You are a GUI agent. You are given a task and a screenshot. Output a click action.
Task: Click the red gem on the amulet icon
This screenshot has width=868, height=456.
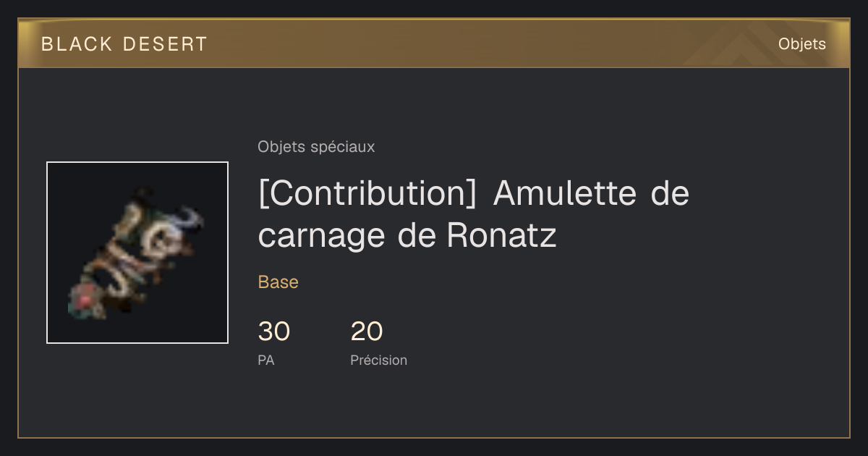point(84,297)
